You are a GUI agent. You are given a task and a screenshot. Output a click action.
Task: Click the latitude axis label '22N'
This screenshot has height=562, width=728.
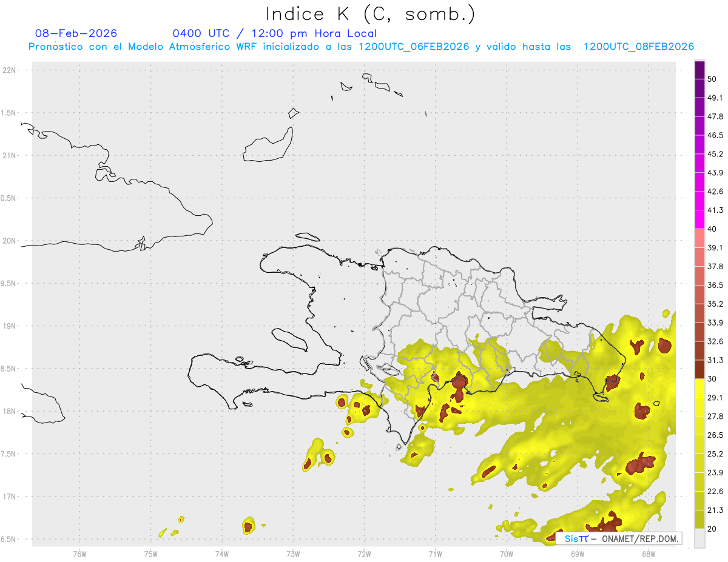point(9,70)
